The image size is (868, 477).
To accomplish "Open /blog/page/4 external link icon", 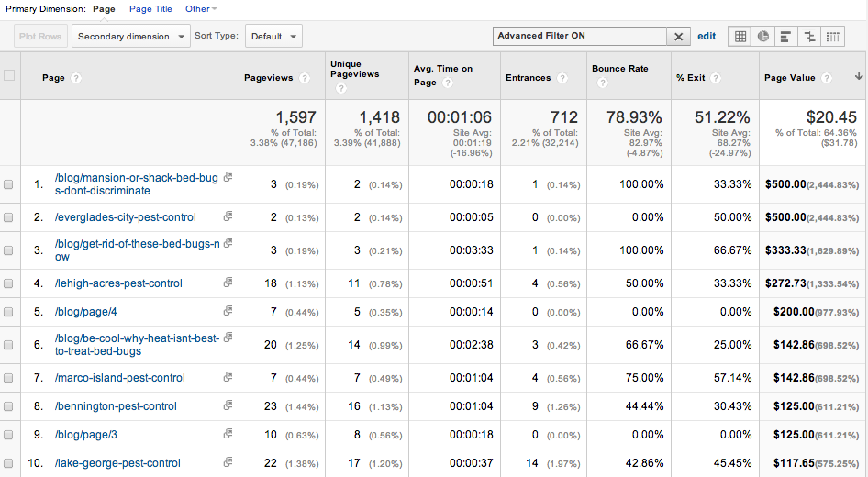I will (x=228, y=312).
